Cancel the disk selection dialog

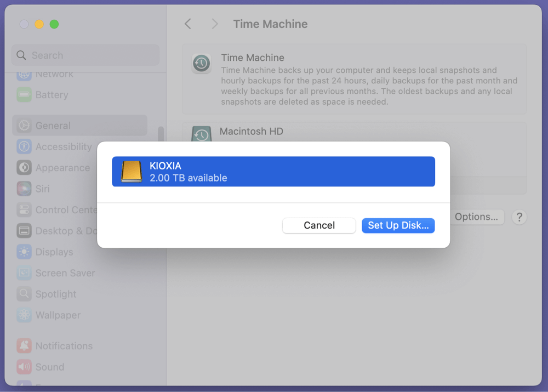pyautogui.click(x=319, y=225)
